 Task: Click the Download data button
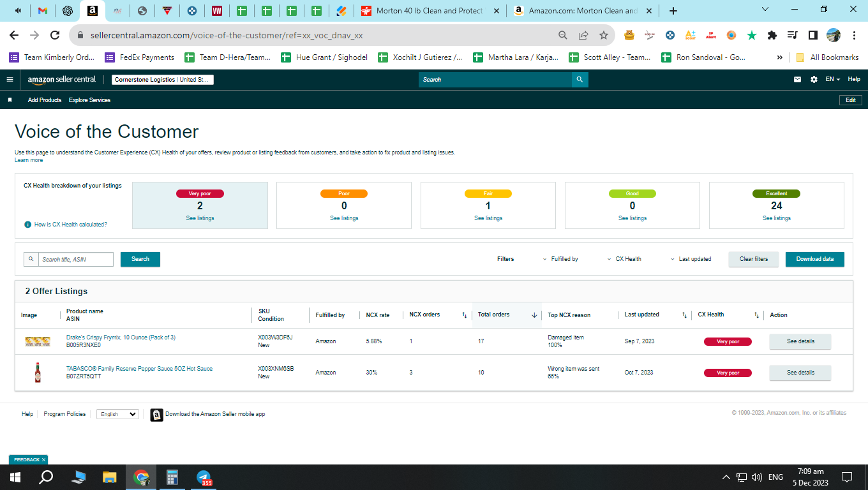(815, 259)
